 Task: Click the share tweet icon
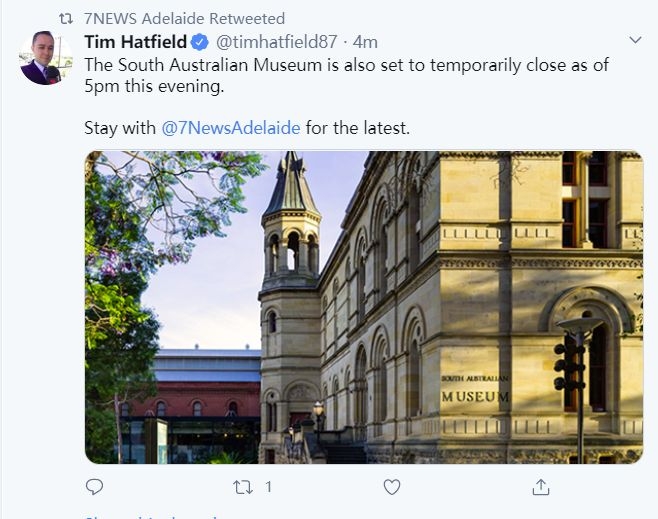[x=541, y=487]
